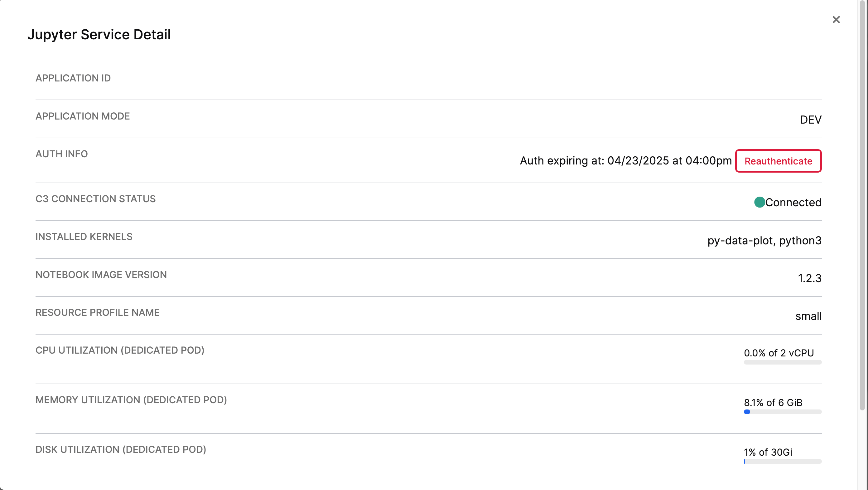Select the resource profile name small
Screen dimensions: 868x490
click(x=808, y=316)
